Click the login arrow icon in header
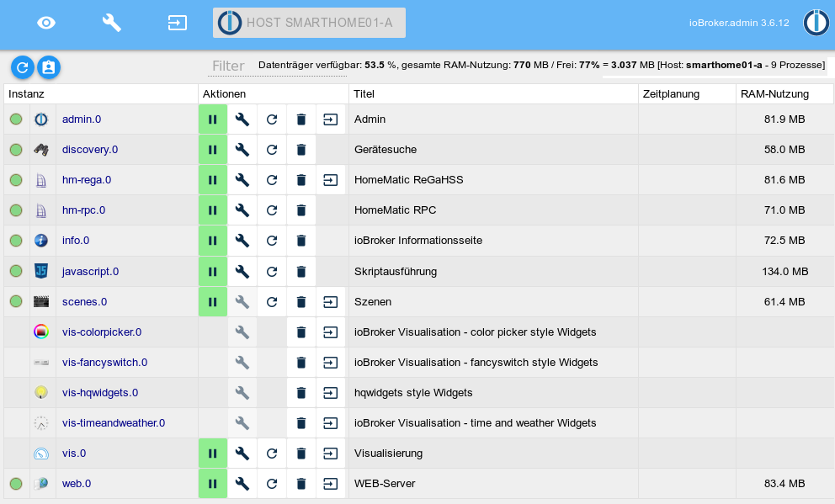The width and height of the screenshot is (835, 504). (178, 23)
